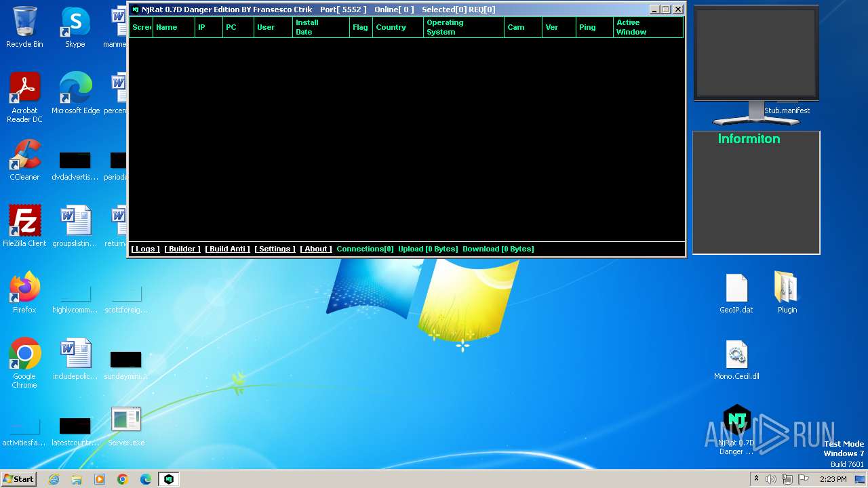This screenshot has height=488, width=868.
Task: Switch to NjRat taskbar button
Action: point(169,479)
